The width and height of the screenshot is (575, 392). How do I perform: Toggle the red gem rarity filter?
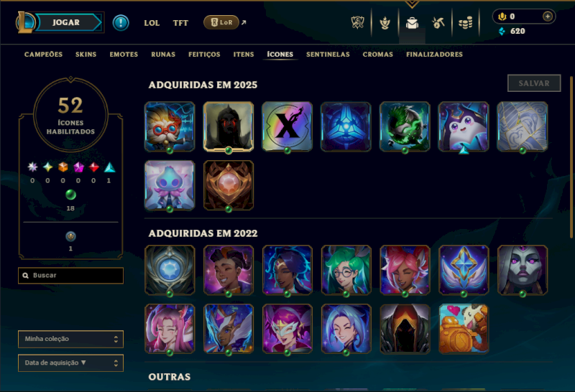94,167
